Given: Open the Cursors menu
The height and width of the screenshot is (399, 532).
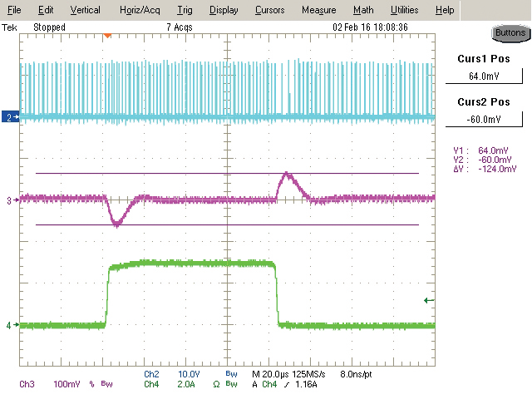Looking at the screenshot, I should (269, 10).
